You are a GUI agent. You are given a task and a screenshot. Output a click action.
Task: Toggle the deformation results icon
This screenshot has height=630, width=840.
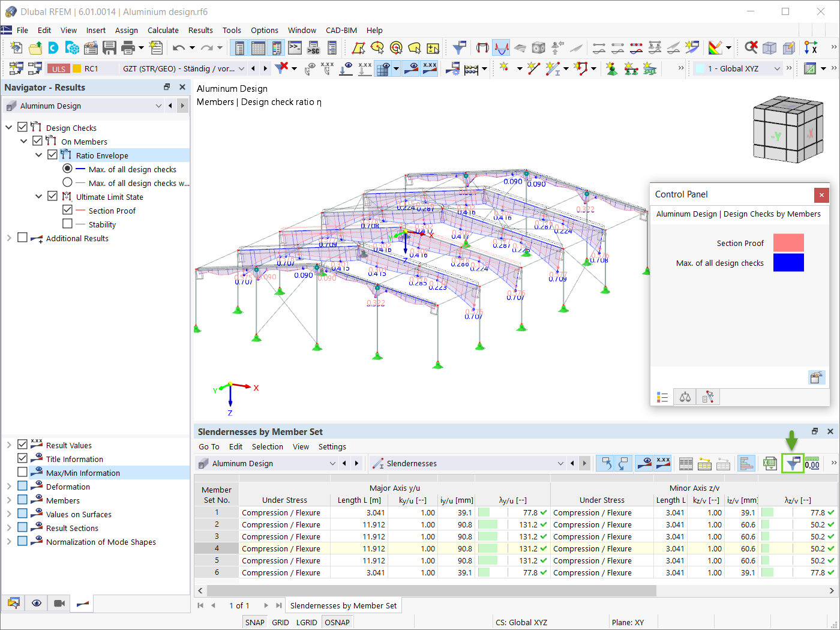pos(501,48)
